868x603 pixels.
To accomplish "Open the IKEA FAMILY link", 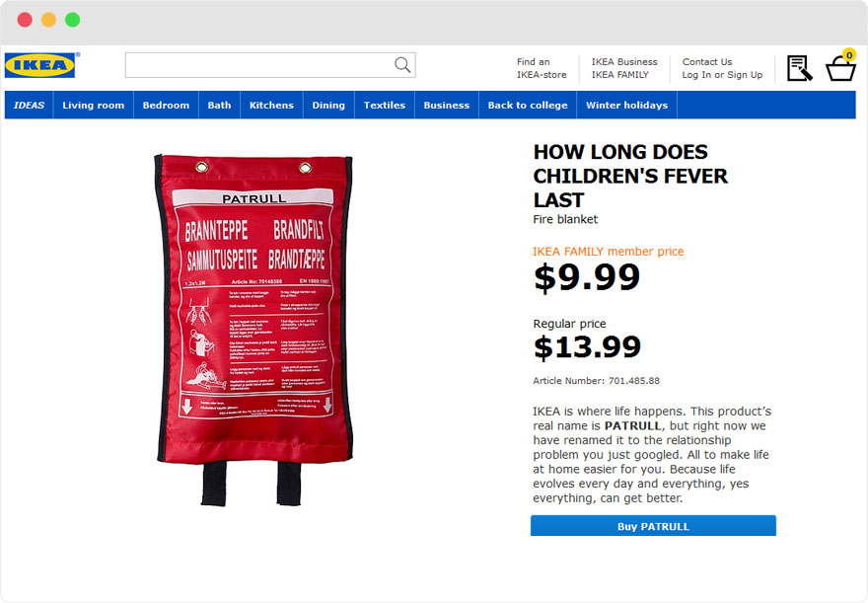I will (619, 75).
